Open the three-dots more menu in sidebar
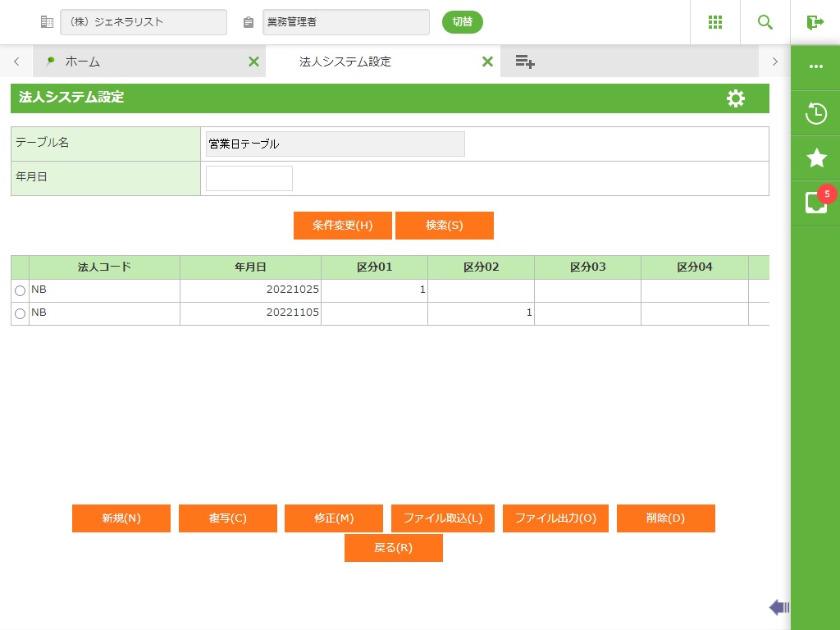The width and height of the screenshot is (840, 630). tap(815, 66)
